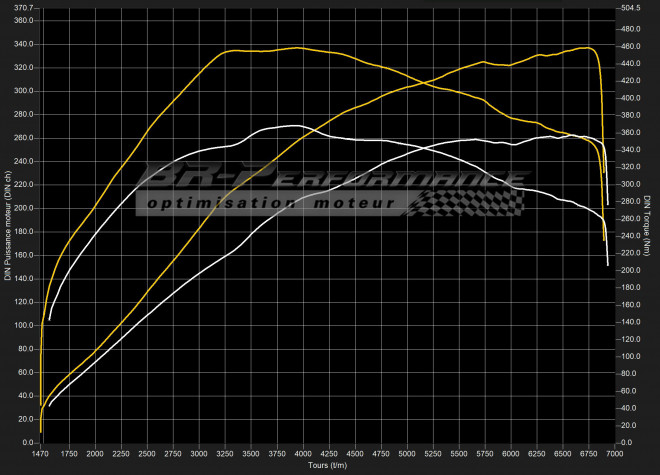Click the 'Tours (t/m)' x-axis title
This screenshot has width=660, height=475.
click(329, 467)
